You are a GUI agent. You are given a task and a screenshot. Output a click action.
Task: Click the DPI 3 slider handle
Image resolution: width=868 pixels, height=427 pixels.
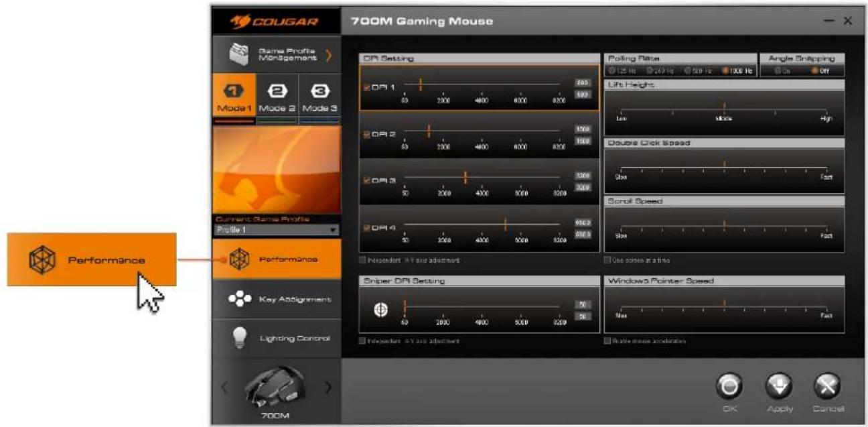tap(465, 177)
